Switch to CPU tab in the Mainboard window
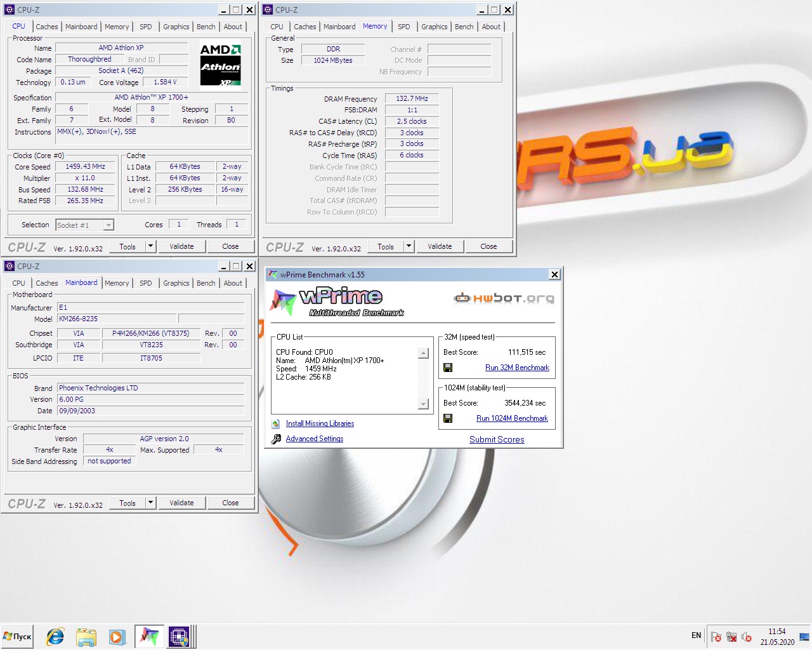 click(x=19, y=283)
